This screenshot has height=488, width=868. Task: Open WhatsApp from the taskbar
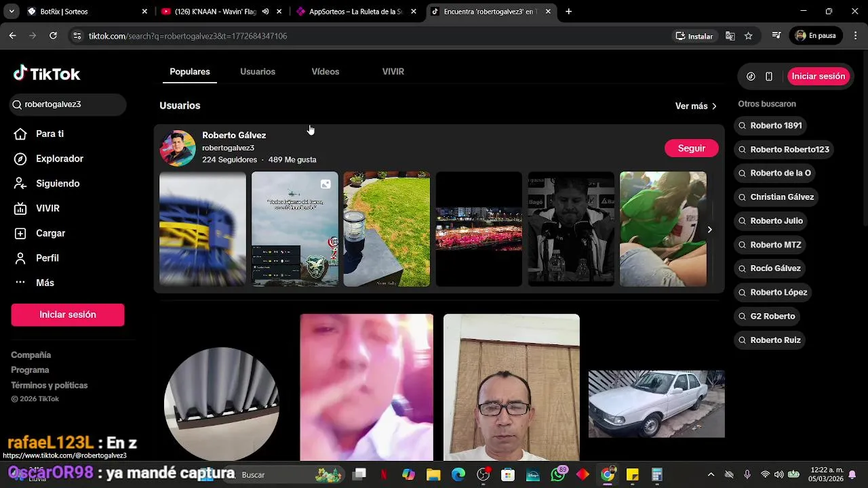tap(558, 474)
